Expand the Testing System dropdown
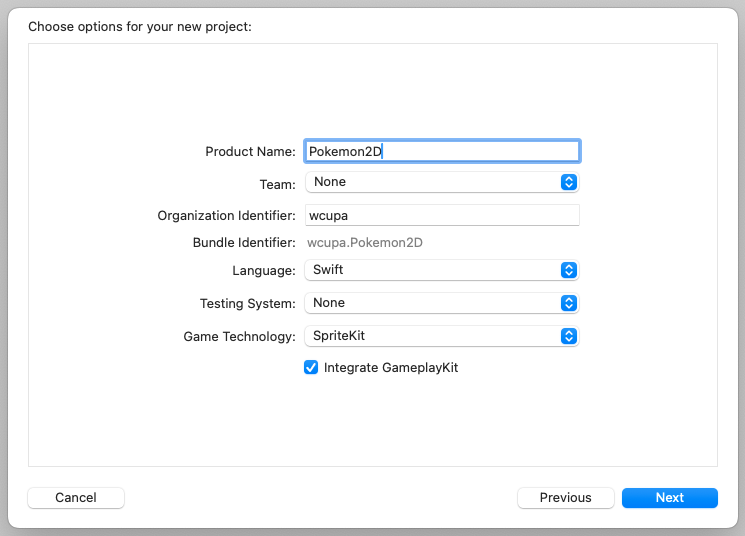The image size is (745, 536). click(x=430, y=303)
